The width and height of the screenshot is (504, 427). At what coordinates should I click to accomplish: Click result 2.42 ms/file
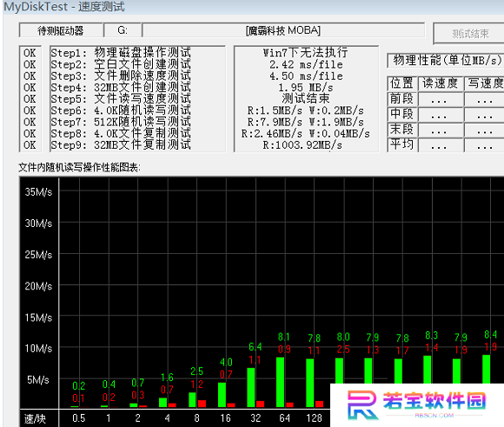306,64
